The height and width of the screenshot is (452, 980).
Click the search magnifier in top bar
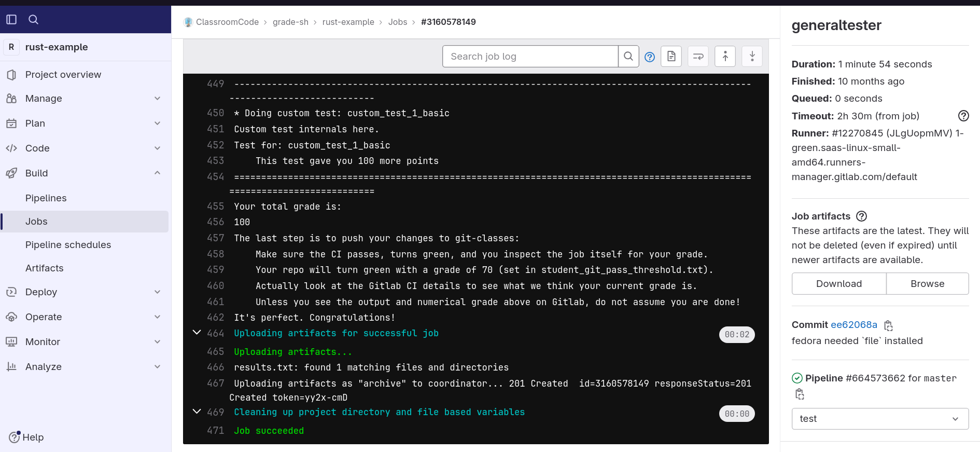click(x=33, y=20)
